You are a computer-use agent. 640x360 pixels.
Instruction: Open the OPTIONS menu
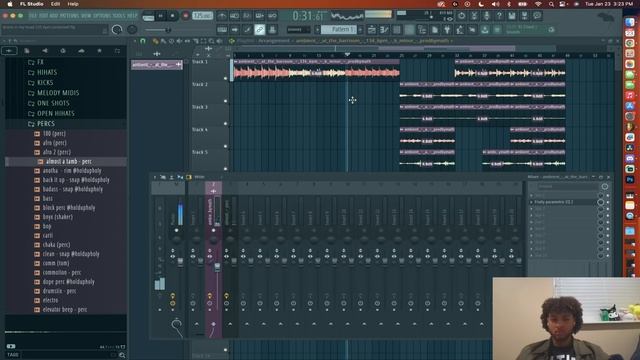point(103,16)
